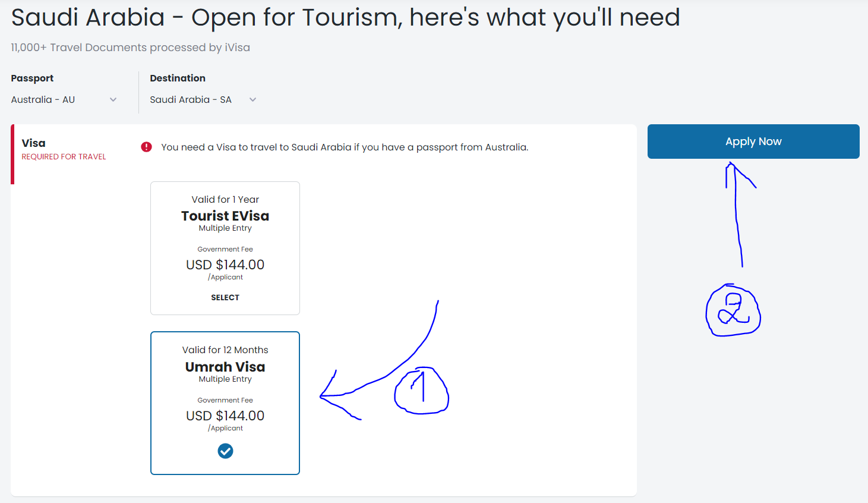The image size is (868, 503).
Task: Expand the Passport dropdown chevron
Action: (x=113, y=100)
